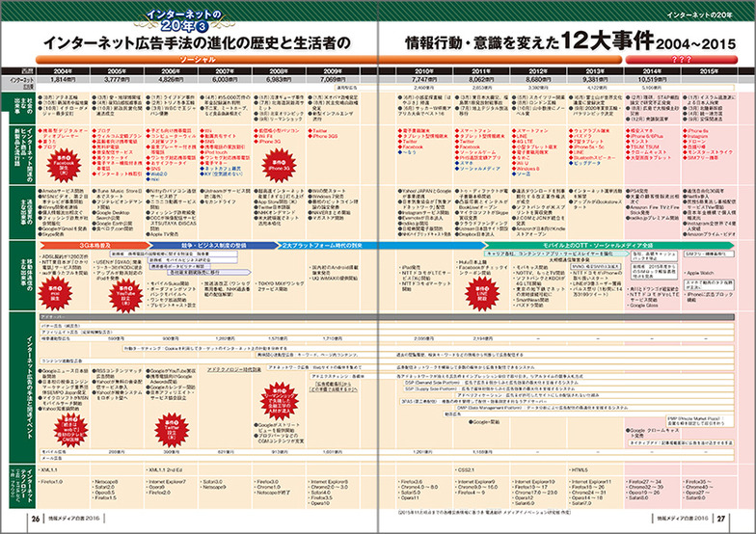This screenshot has height=534, width=756.
Task: Select the red ??? era bar
Action: tap(681, 60)
